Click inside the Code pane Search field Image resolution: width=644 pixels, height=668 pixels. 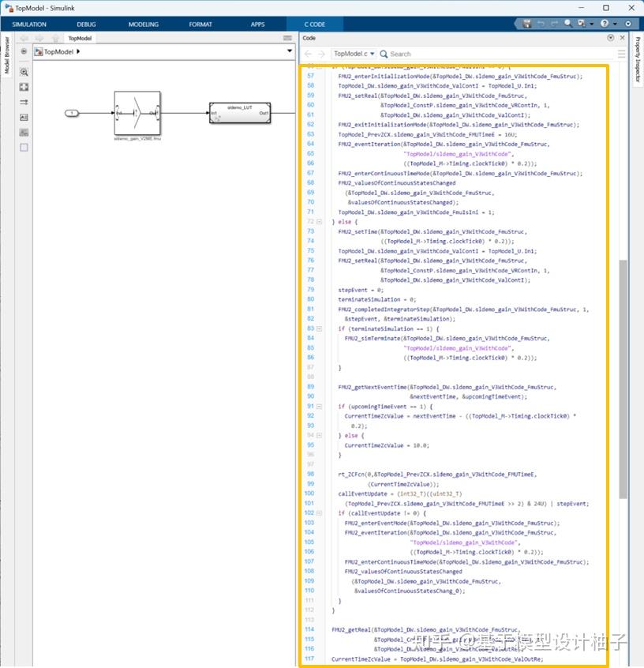coord(410,52)
